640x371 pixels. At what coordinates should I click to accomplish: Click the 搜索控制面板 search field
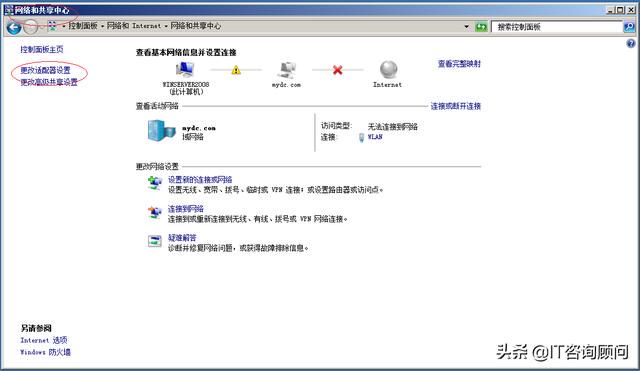coord(557,27)
